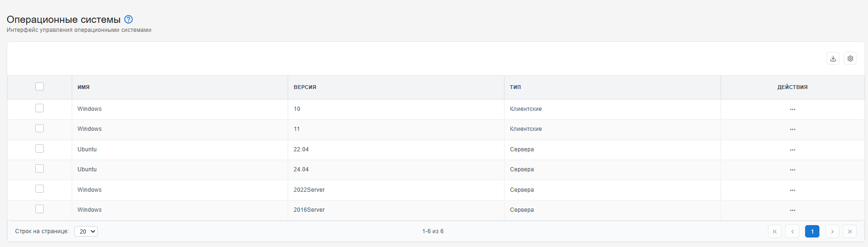868x247 pixels.
Task: Tick the Windows 2022Server row checkbox
Action: point(40,189)
